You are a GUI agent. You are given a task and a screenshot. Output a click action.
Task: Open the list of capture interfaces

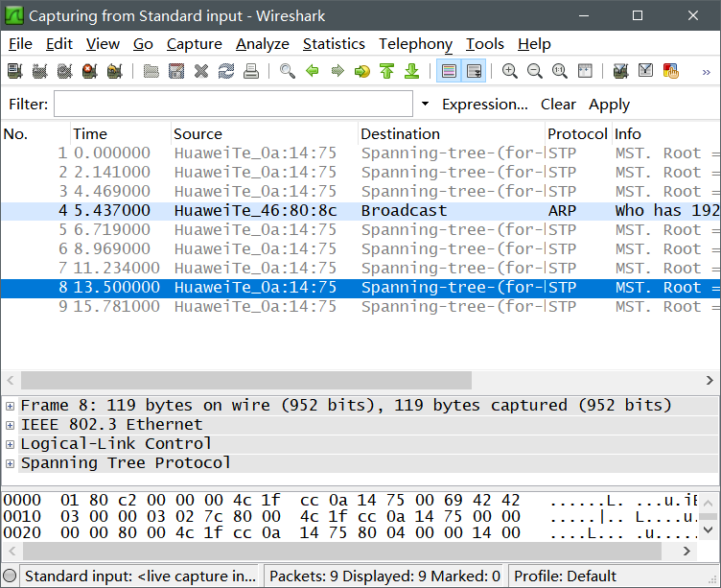[14, 71]
